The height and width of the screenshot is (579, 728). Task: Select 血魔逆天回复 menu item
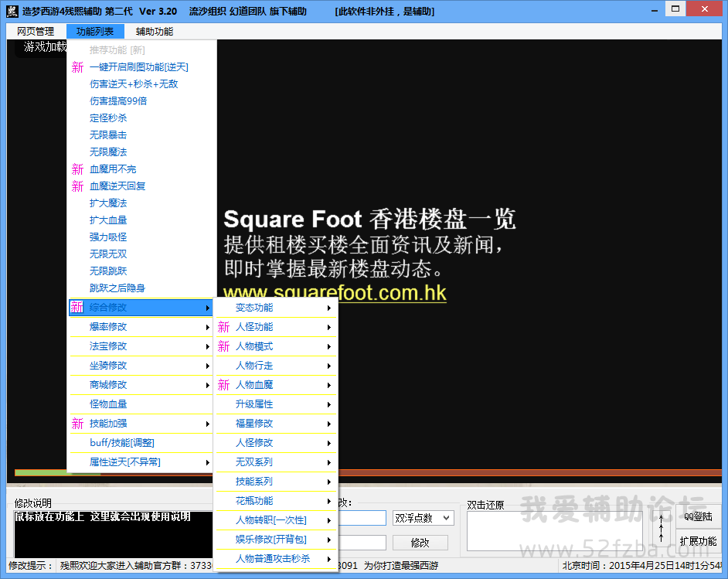click(x=140, y=186)
